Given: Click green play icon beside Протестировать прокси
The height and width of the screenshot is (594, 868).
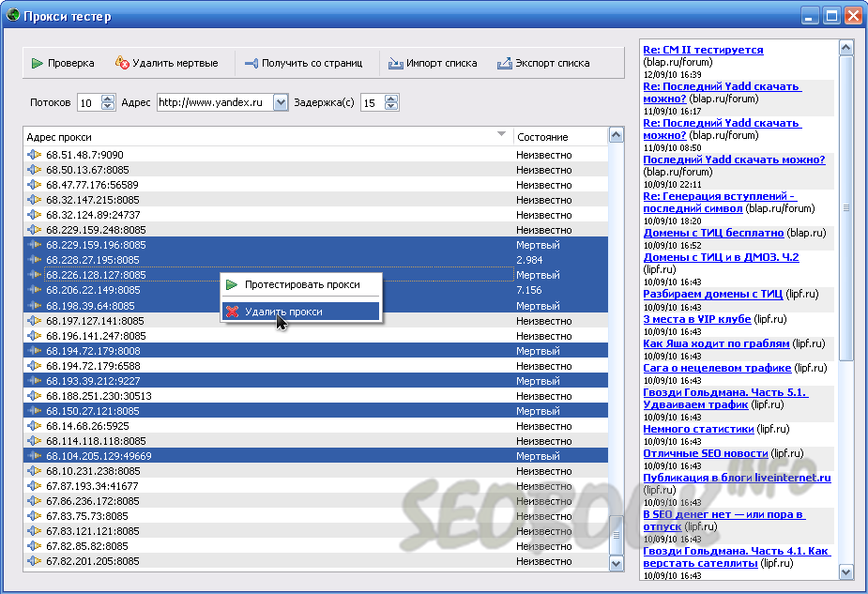Looking at the screenshot, I should tap(232, 284).
